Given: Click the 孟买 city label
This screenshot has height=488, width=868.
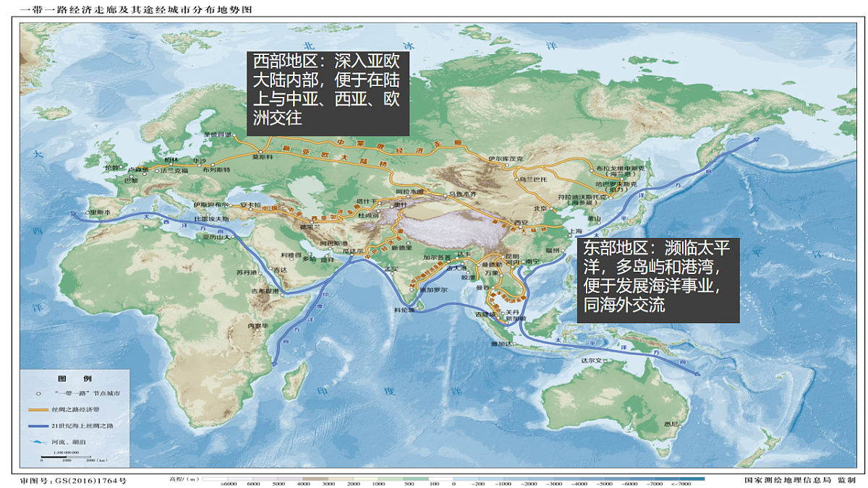Looking at the screenshot, I should (392, 268).
